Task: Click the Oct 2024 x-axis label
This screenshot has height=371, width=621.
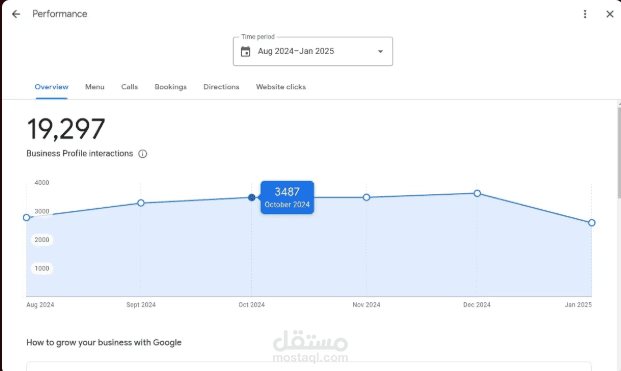Action: (251, 304)
